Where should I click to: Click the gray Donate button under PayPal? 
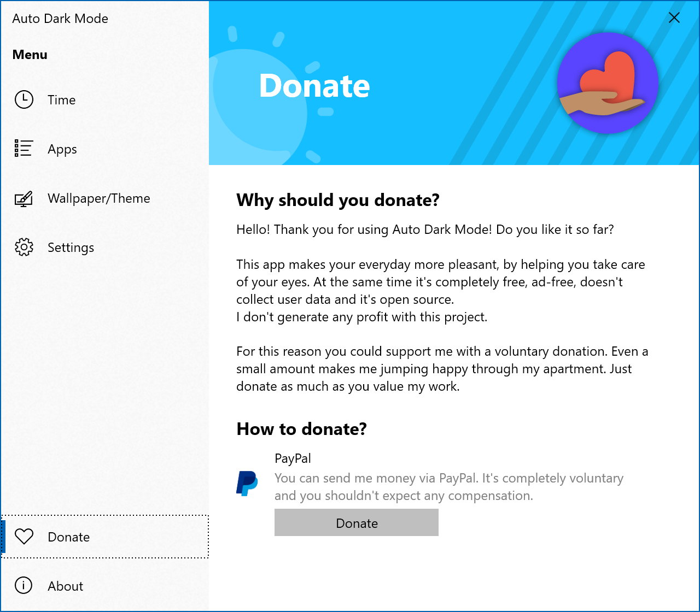point(357,522)
